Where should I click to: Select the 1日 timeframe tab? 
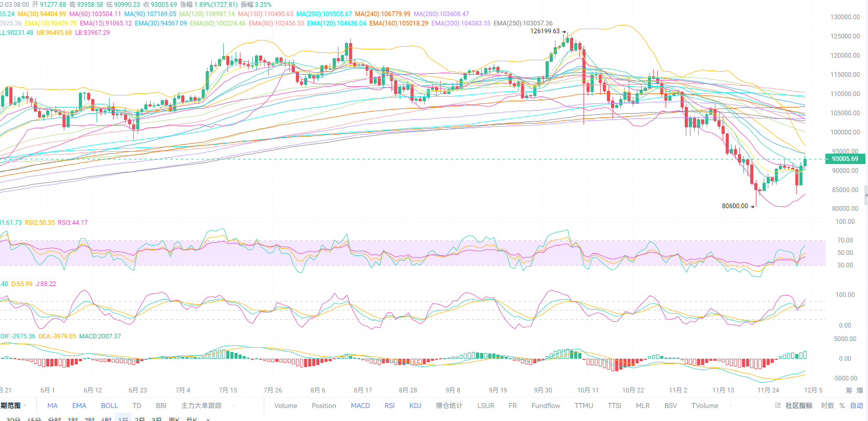(123, 418)
